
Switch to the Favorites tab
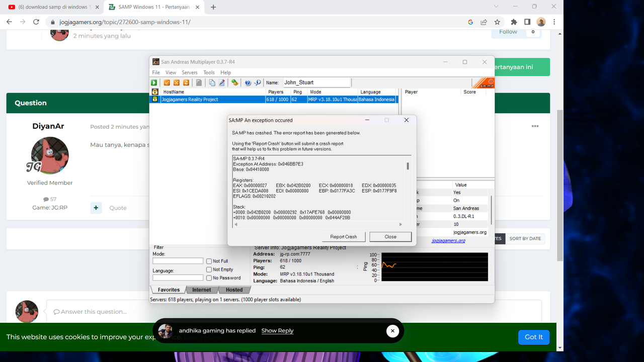pos(169,290)
